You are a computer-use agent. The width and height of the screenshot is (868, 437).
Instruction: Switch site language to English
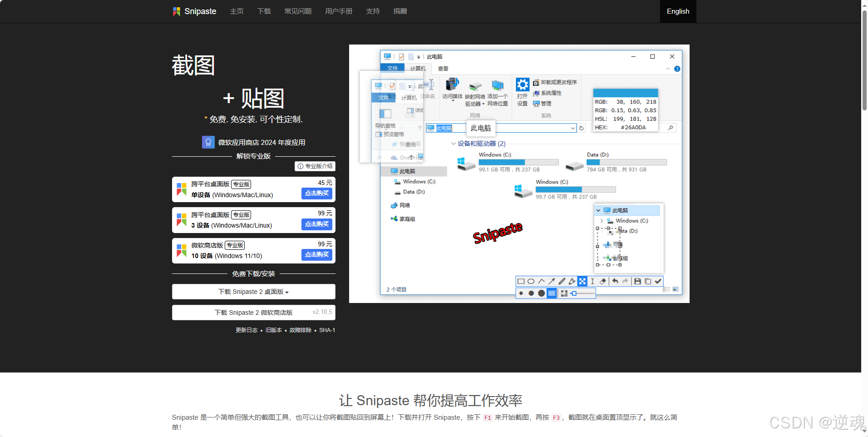coord(678,11)
